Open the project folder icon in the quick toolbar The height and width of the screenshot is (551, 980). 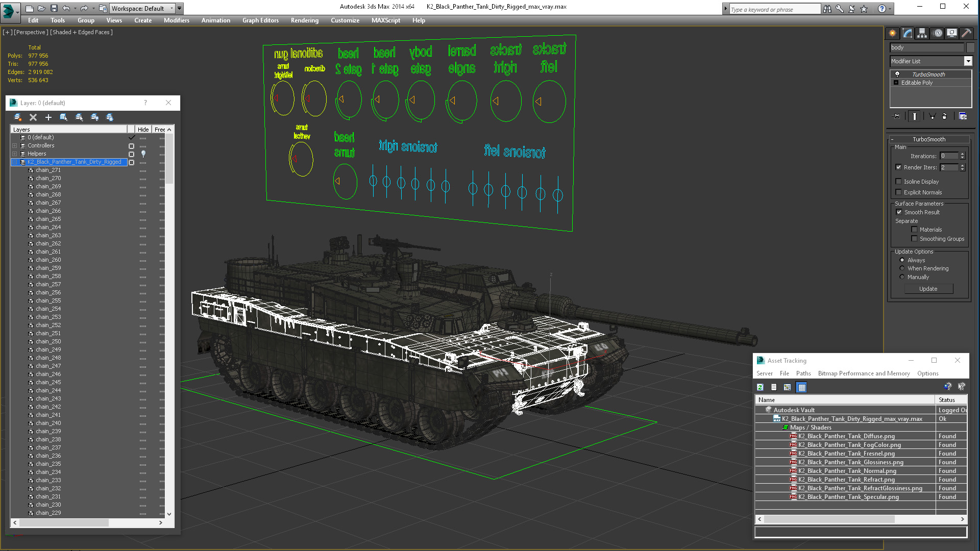(x=103, y=8)
